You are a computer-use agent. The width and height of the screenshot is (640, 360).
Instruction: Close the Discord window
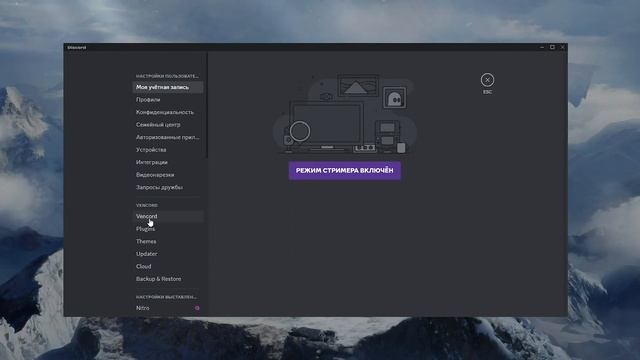562,47
